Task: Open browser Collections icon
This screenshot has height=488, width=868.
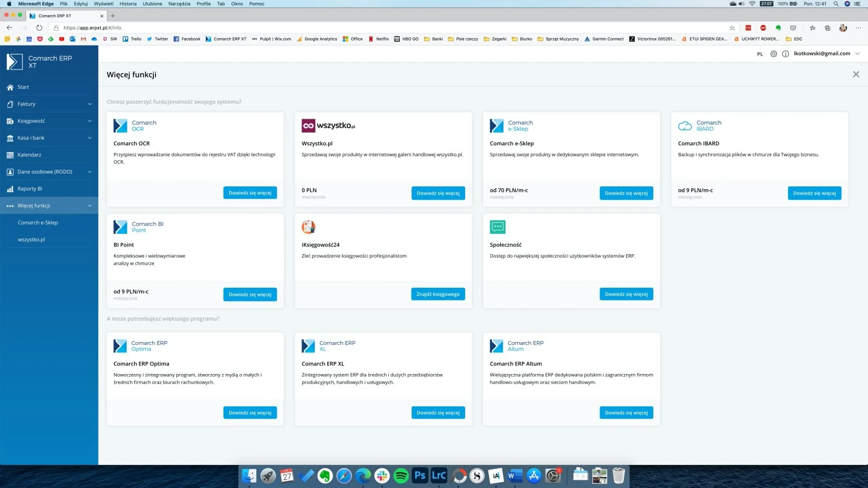Action: pyautogui.click(x=827, y=28)
